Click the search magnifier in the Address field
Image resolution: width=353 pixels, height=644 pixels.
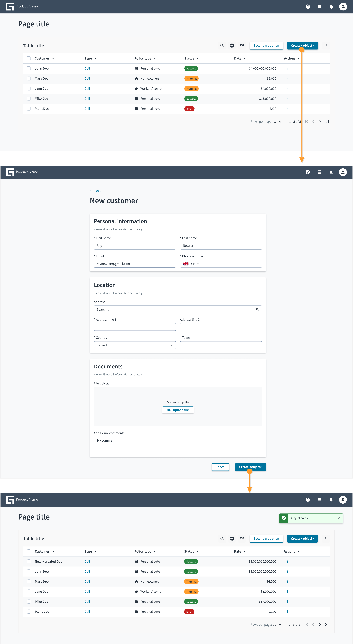point(257,309)
